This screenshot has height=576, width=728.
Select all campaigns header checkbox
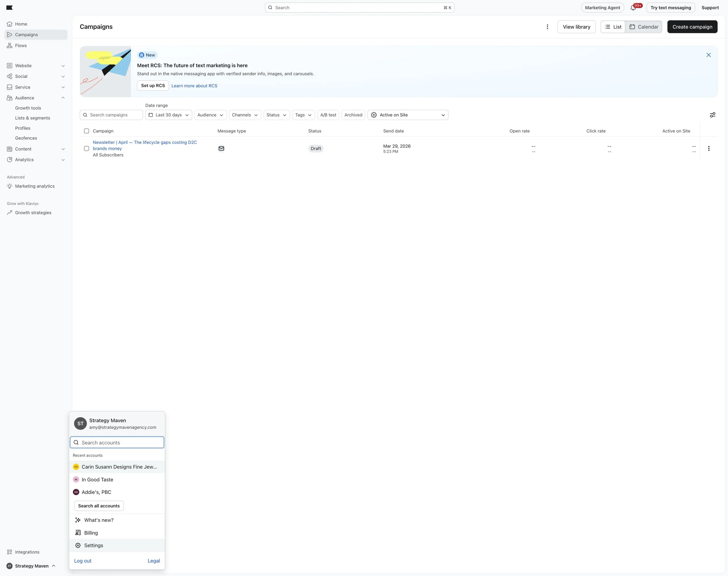click(x=86, y=131)
